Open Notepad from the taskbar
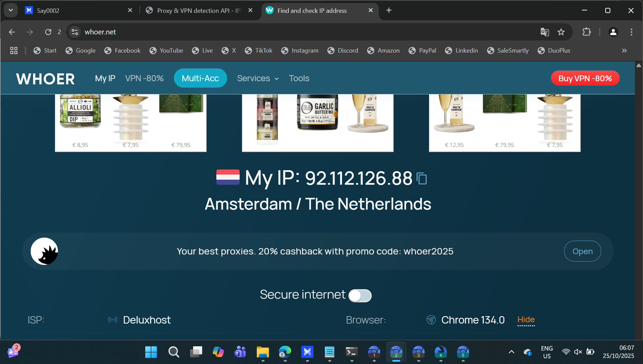The image size is (643, 364). [x=329, y=352]
